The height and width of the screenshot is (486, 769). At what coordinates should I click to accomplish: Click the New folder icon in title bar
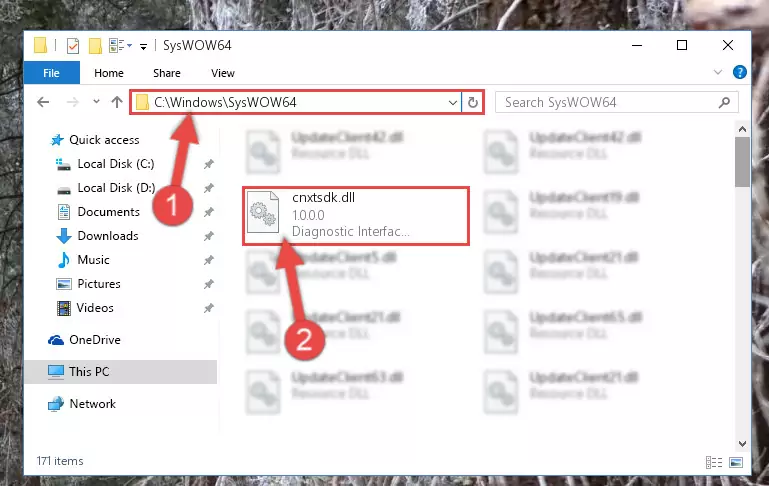pyautogui.click(x=95, y=46)
